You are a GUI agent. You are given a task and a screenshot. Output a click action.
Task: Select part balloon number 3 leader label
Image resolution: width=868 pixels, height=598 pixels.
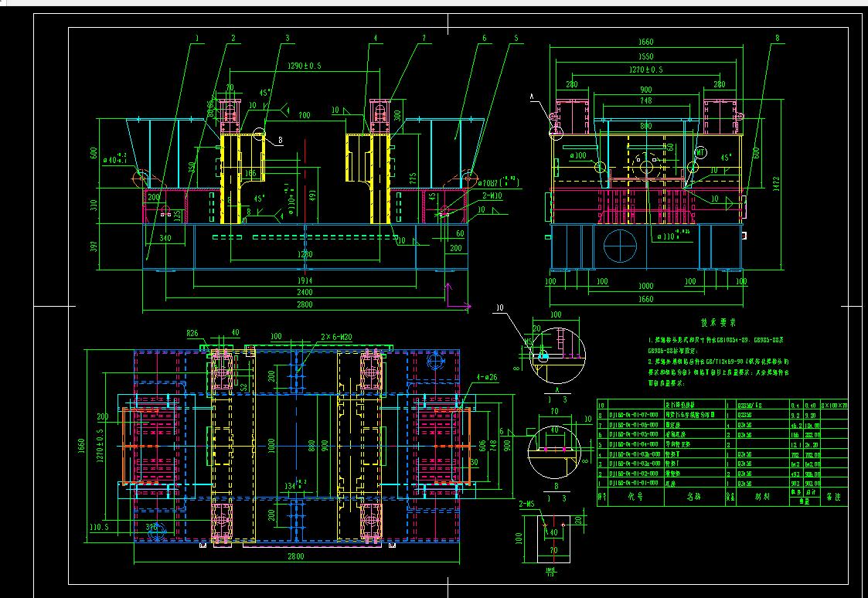pos(288,38)
